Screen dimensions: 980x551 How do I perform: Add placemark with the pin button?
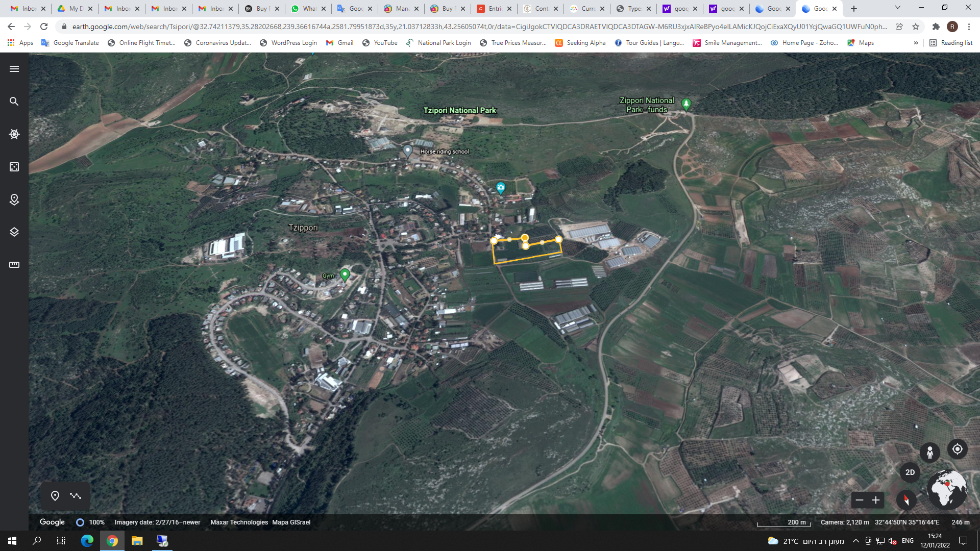point(55,496)
